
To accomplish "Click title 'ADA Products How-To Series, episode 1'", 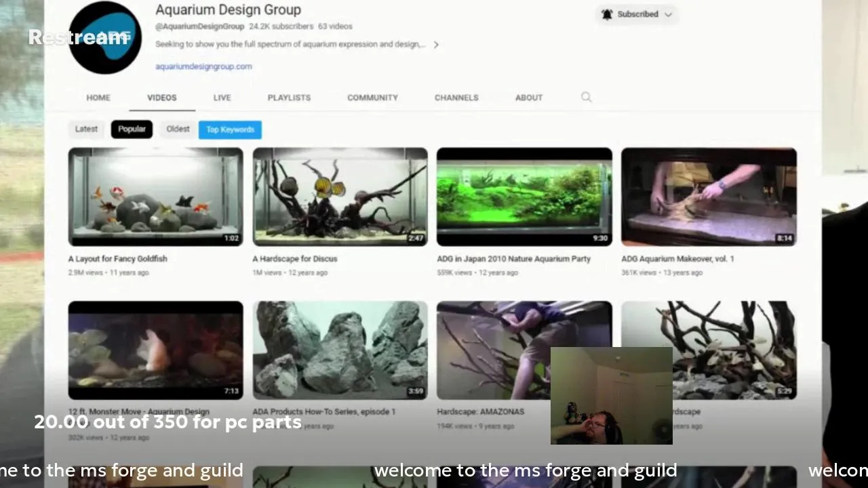I will click(x=323, y=412).
